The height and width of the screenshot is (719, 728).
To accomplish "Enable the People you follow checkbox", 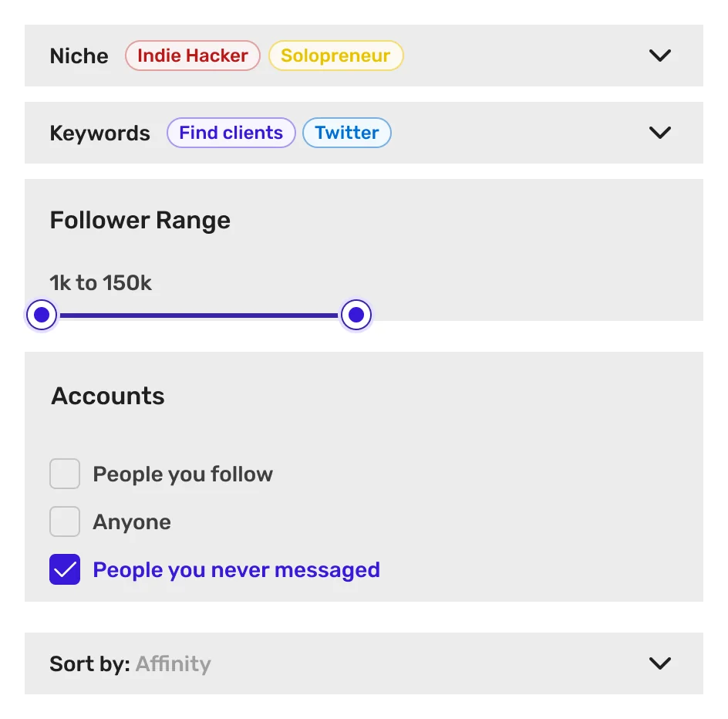I will [65, 474].
